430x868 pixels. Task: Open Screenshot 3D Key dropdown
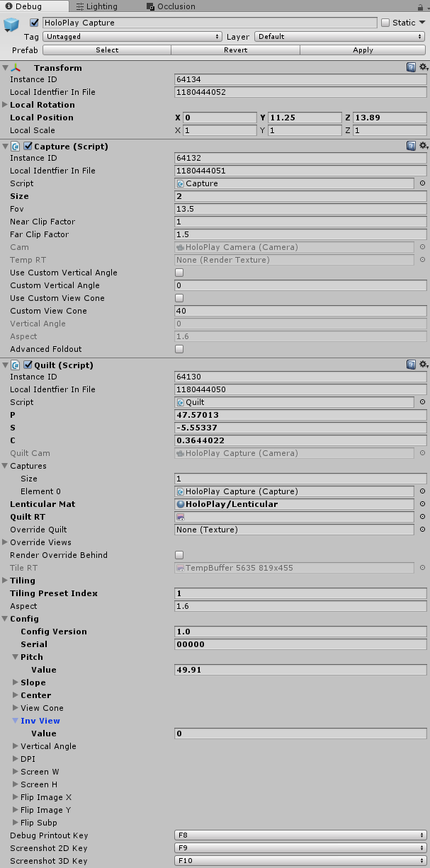(301, 861)
